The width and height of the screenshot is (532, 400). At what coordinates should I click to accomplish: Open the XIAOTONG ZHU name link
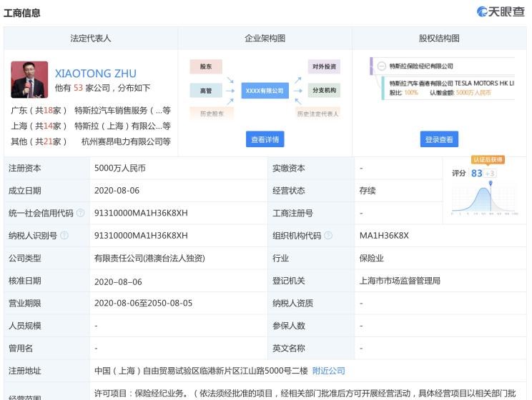point(95,74)
